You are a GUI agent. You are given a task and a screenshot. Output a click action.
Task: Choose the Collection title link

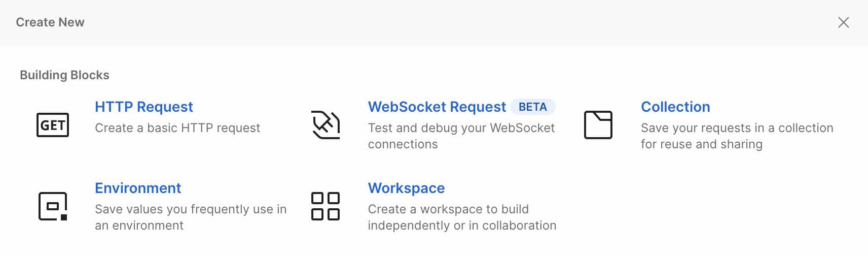675,107
